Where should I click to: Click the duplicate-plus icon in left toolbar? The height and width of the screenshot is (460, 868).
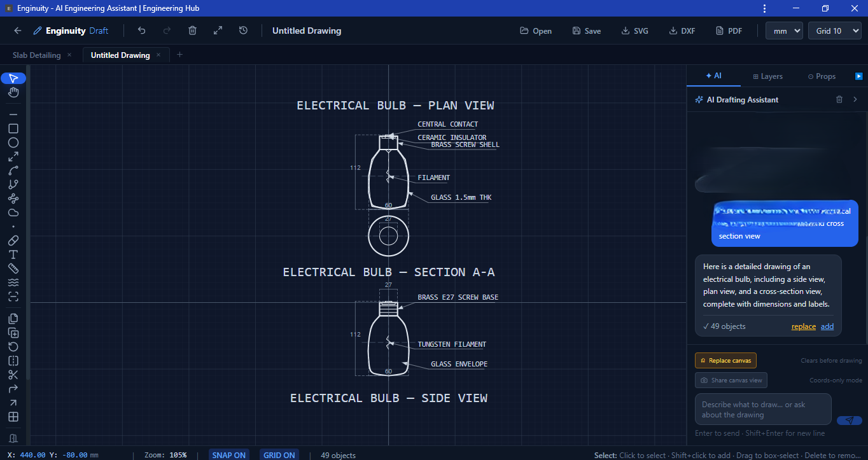point(13,333)
